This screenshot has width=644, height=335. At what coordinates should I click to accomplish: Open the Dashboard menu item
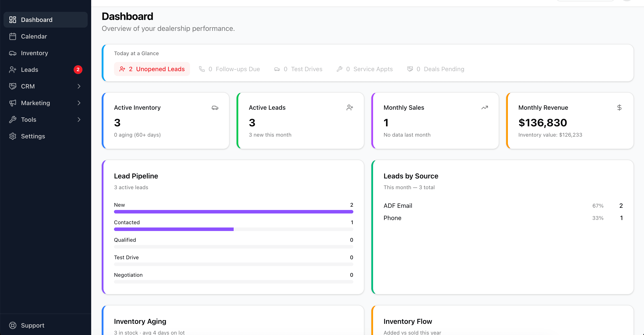pos(46,20)
